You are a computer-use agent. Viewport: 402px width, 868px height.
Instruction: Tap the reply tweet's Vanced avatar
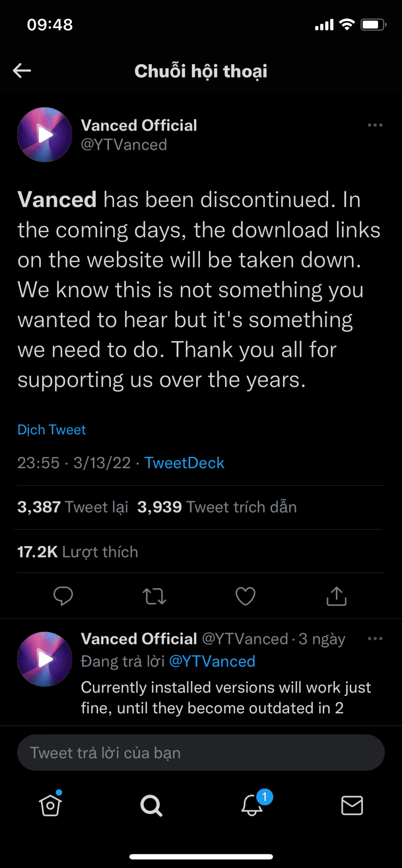45,659
